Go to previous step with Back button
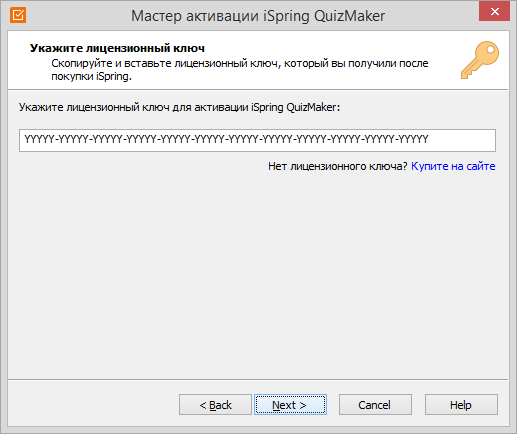Viewport: 517px width, 434px height. tap(215, 405)
